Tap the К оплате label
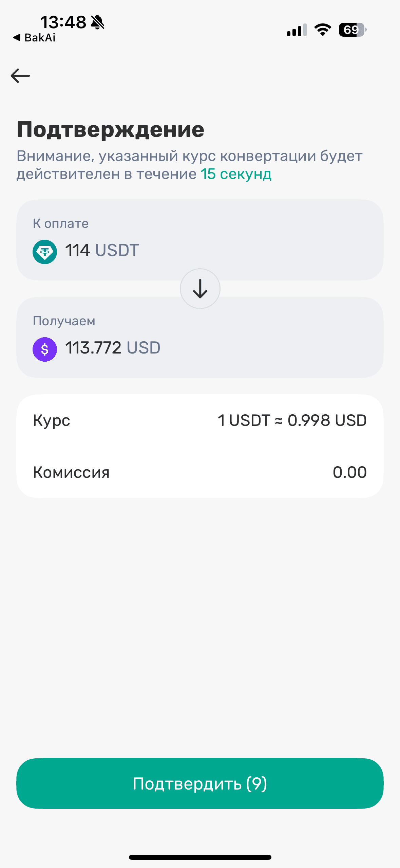The image size is (400, 868). (x=61, y=223)
